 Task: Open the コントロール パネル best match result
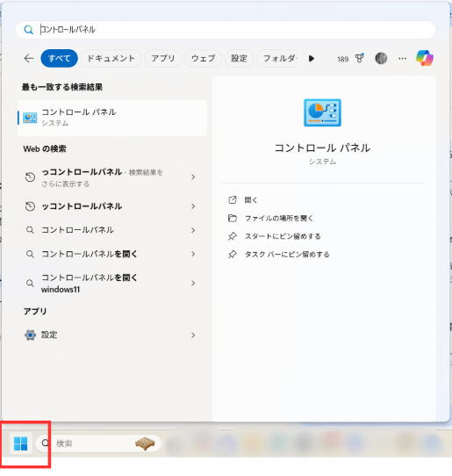coord(112,118)
